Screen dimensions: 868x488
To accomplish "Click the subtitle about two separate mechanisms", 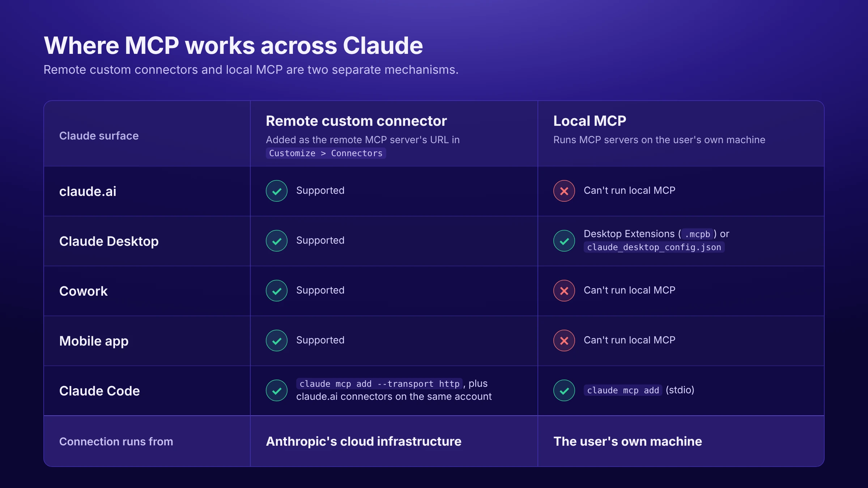I will tap(251, 70).
